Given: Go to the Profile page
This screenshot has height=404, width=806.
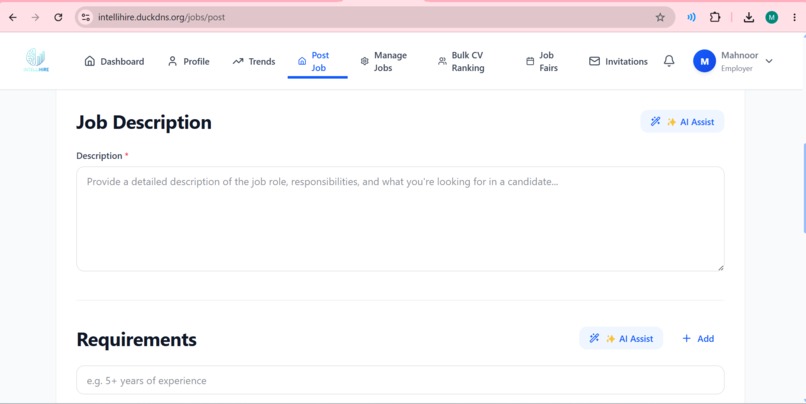Looking at the screenshot, I should click(189, 61).
